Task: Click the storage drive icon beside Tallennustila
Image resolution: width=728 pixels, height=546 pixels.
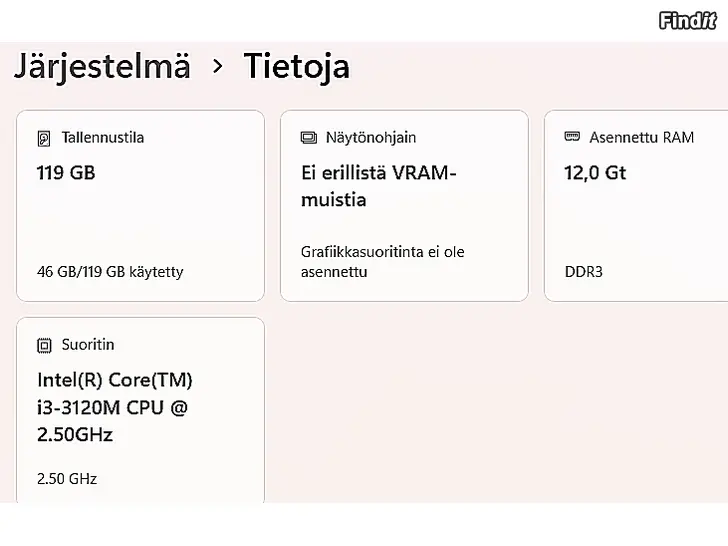Action: [x=44, y=138]
